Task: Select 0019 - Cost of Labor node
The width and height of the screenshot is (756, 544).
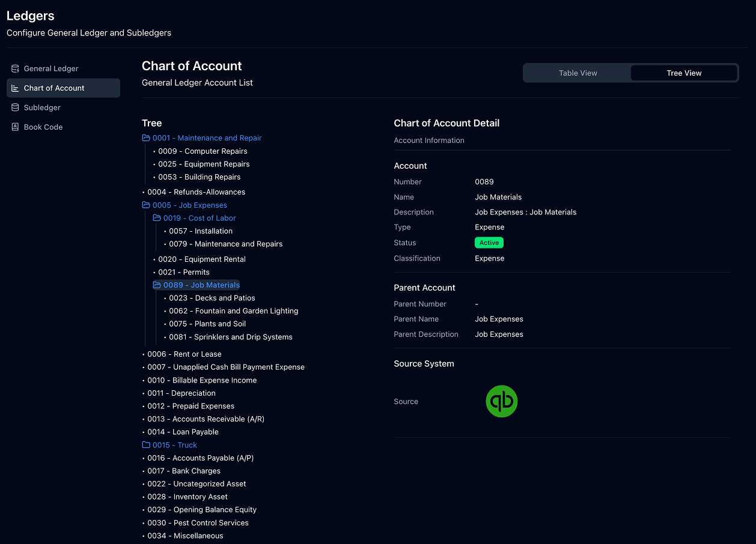Action: pos(200,218)
